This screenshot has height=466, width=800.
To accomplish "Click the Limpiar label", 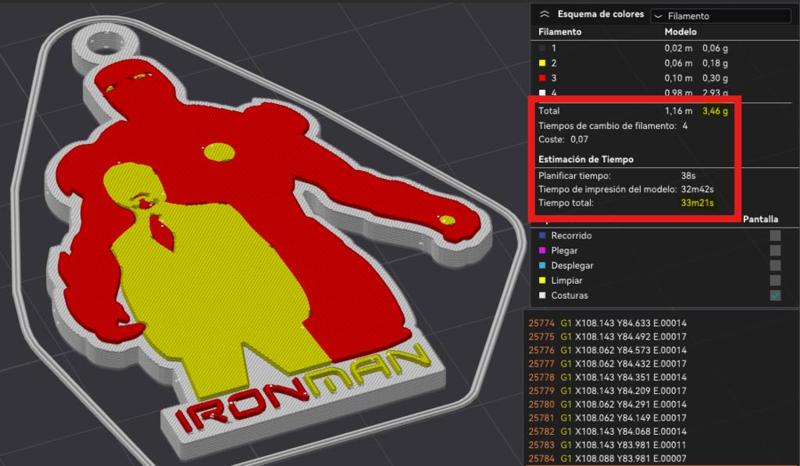I will (x=566, y=280).
